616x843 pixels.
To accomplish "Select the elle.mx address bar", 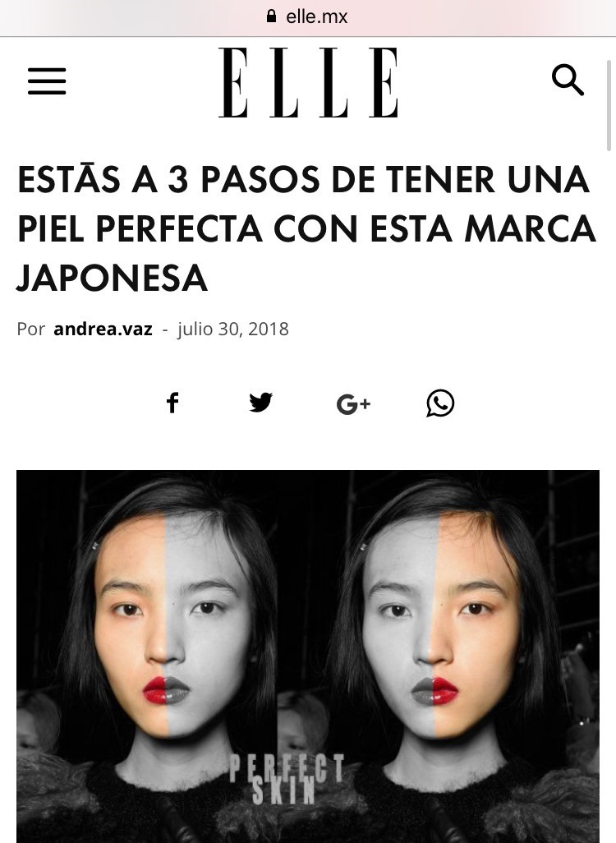I will pyautogui.click(x=308, y=16).
